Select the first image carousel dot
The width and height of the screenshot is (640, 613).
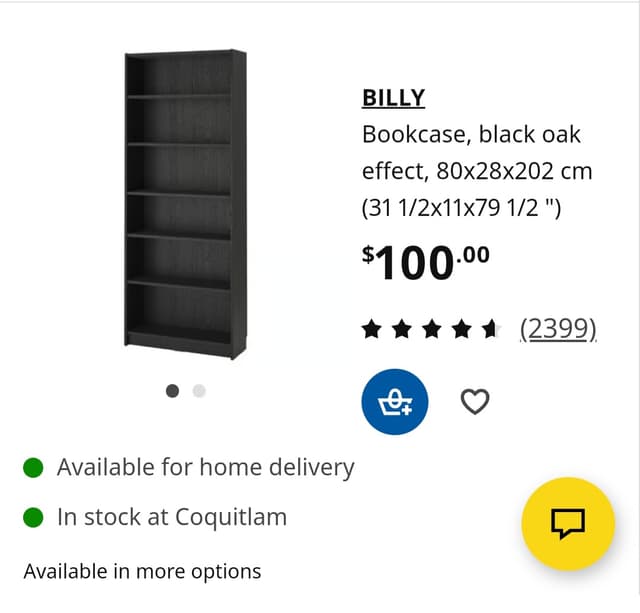pos(172,391)
